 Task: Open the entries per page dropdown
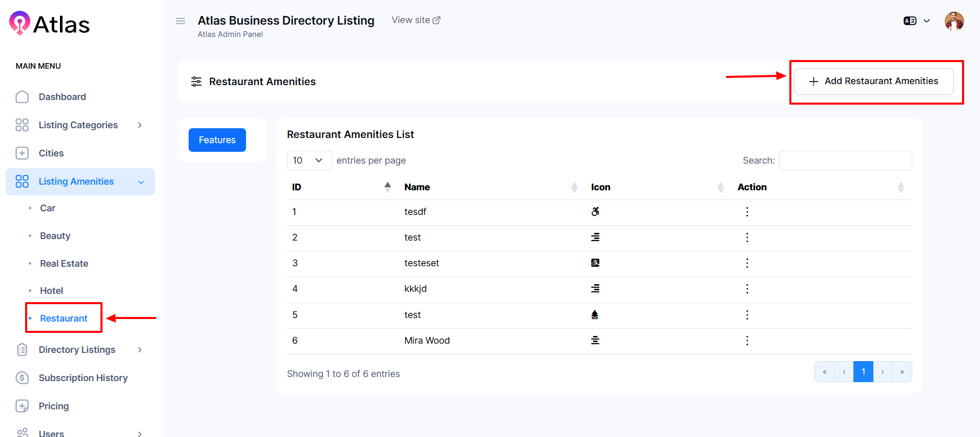tap(309, 161)
